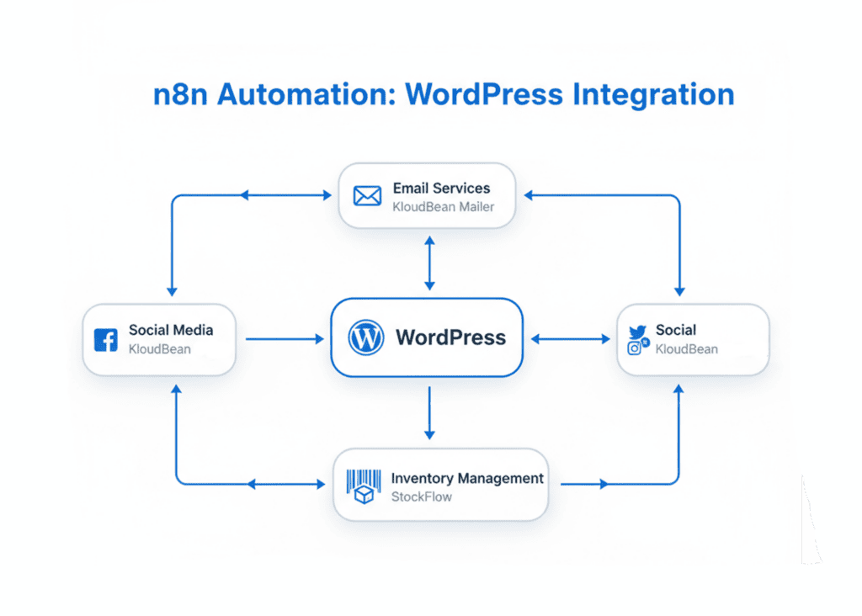Click the "Email Services" label

441,188
